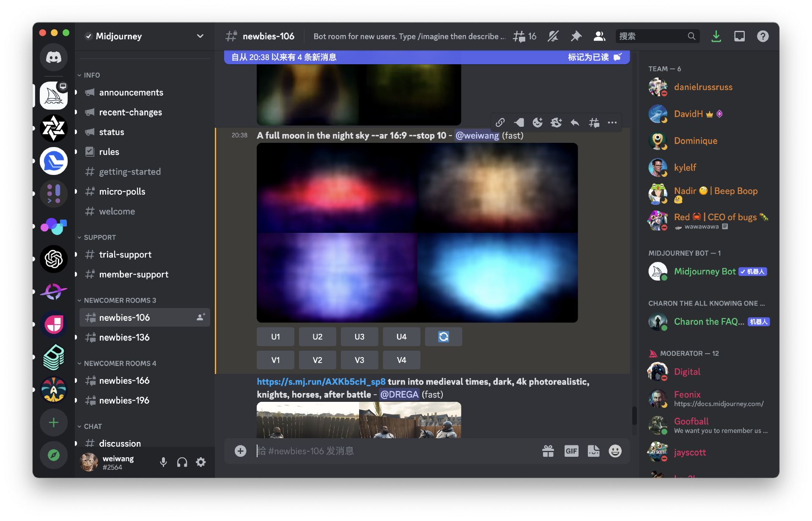Click the inbox icon in the header

point(739,36)
